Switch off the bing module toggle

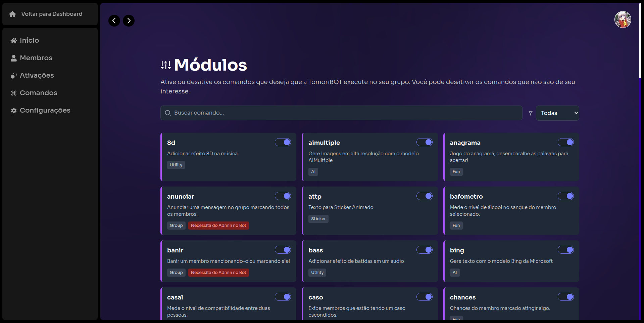(566, 250)
